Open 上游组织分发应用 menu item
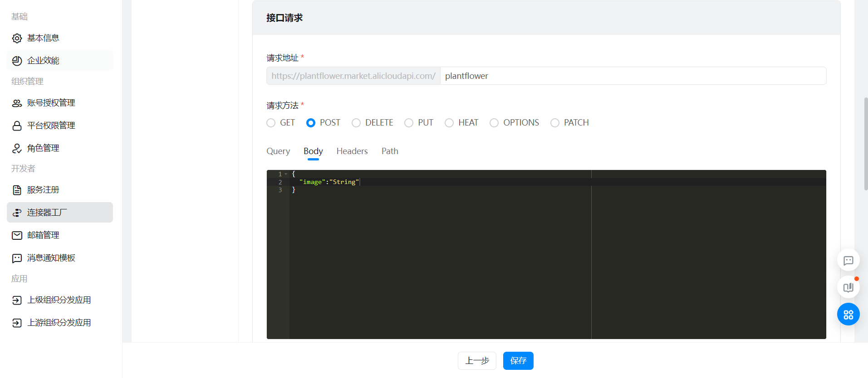The height and width of the screenshot is (378, 868). (60, 323)
